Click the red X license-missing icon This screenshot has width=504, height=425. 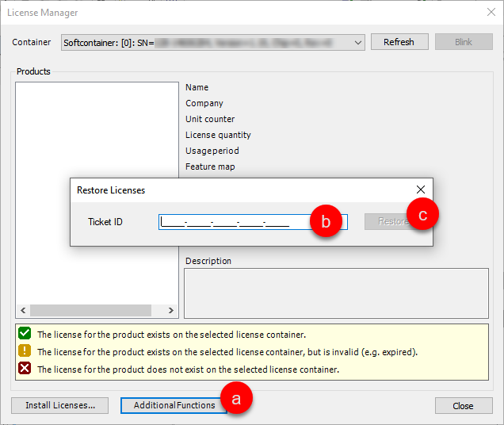(25, 369)
